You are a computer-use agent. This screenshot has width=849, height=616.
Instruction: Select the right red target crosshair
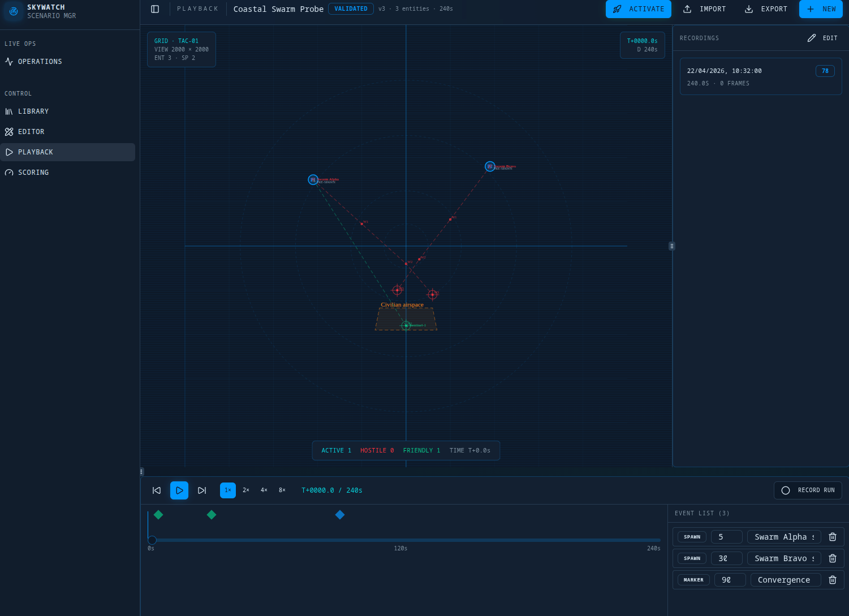click(x=432, y=295)
